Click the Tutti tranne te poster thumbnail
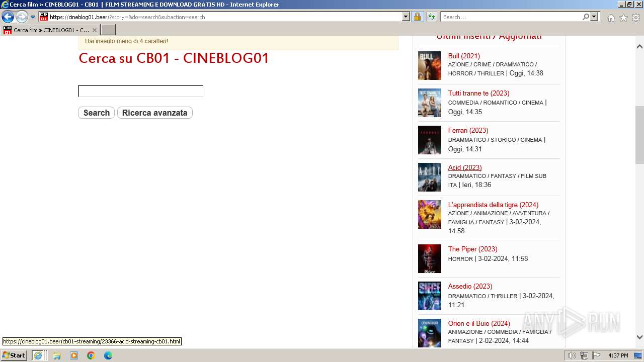644x362 pixels. [430, 103]
